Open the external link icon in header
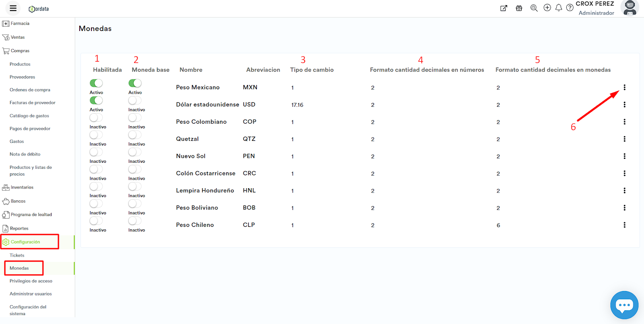644x324 pixels. (504, 8)
